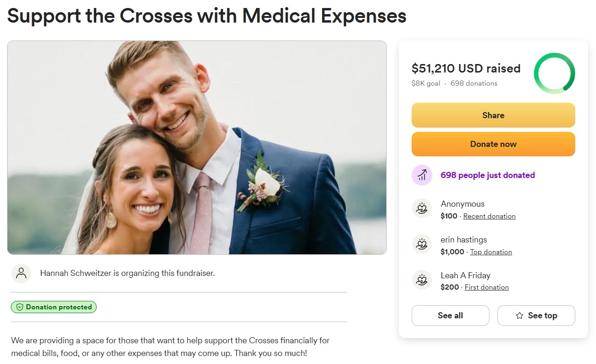Click the Donation protected badge
Image resolution: width=596 pixels, height=364 pixels.
pyautogui.click(x=53, y=307)
